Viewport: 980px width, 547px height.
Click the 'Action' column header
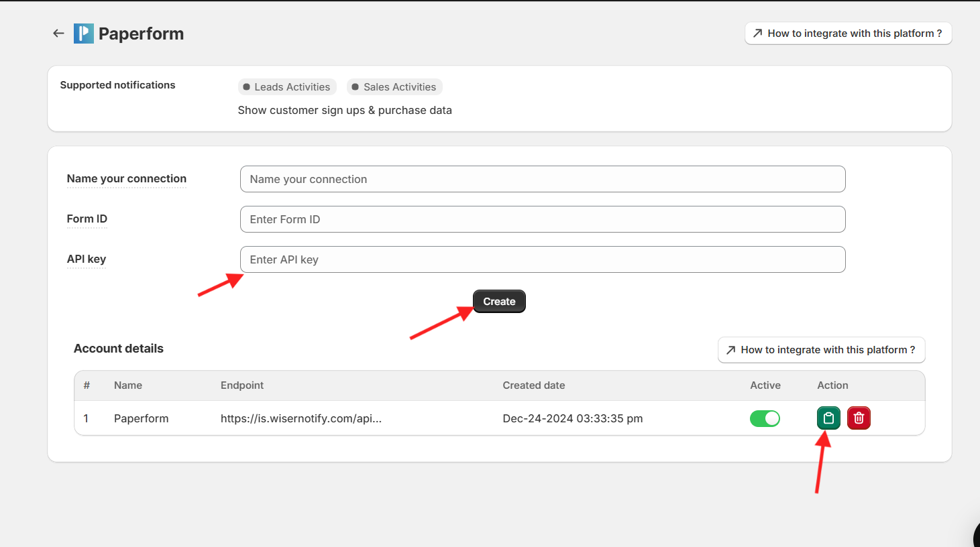832,385
